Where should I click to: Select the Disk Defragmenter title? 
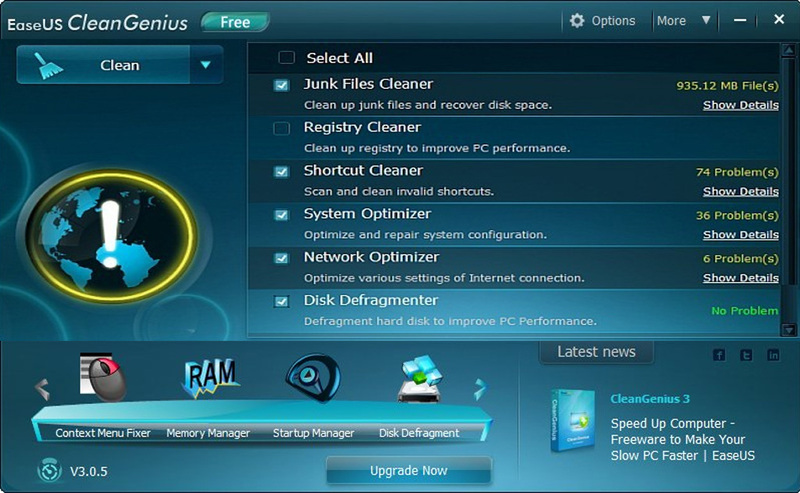click(x=370, y=301)
